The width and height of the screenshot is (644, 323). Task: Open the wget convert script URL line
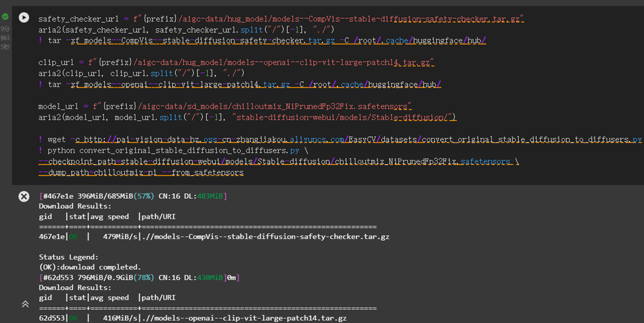pyautogui.click(x=340, y=139)
